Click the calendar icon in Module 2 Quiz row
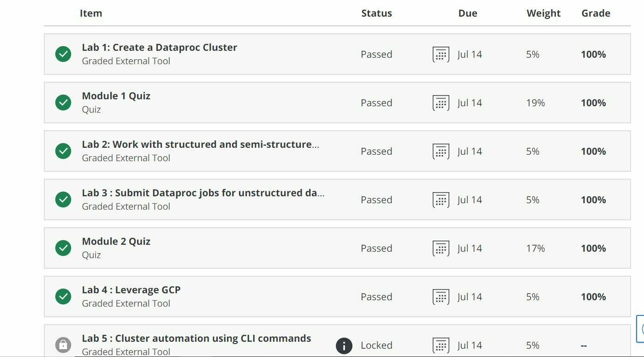The width and height of the screenshot is (644, 357). (441, 248)
